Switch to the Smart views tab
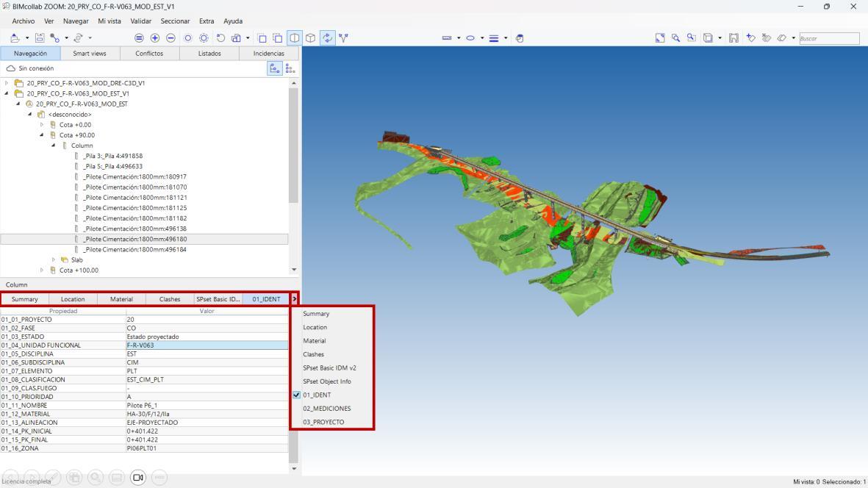Screen dimensions: 868x488 coord(89,54)
